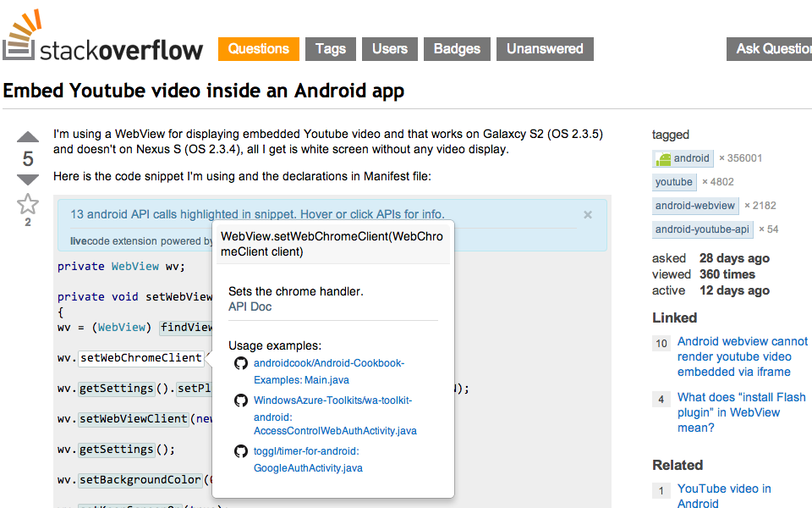Click the "28 days ago" asked date
The image size is (812, 508).
734,258
